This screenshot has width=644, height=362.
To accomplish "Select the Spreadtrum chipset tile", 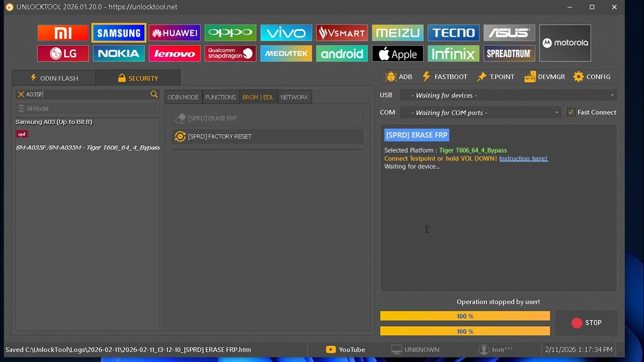I will click(510, 53).
